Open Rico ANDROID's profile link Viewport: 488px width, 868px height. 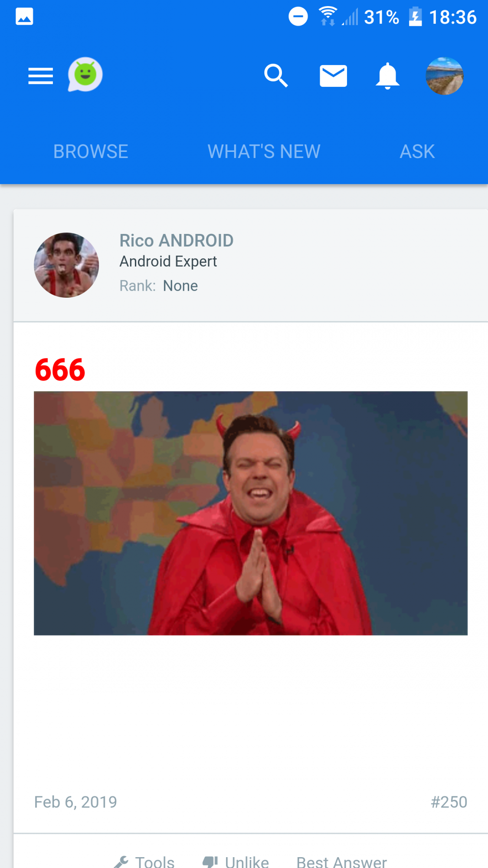[177, 240]
